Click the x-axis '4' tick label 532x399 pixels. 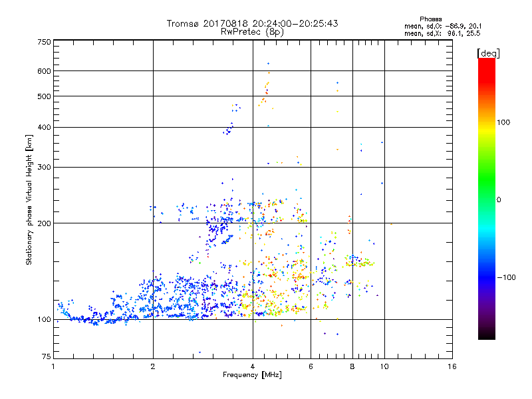point(253,366)
